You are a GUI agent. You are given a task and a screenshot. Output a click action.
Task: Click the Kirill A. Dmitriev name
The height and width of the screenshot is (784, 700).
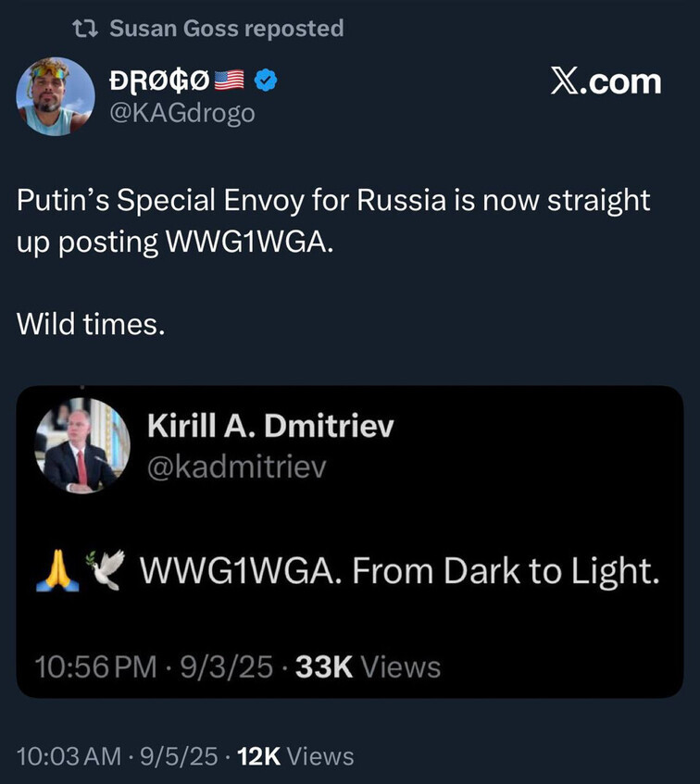(x=270, y=427)
